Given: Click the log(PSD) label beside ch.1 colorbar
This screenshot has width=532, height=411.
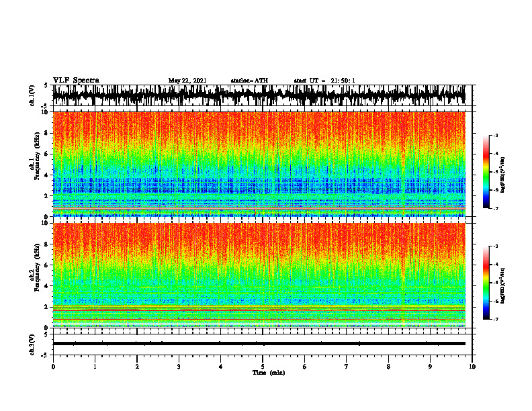Looking at the screenshot, I should (x=503, y=175).
